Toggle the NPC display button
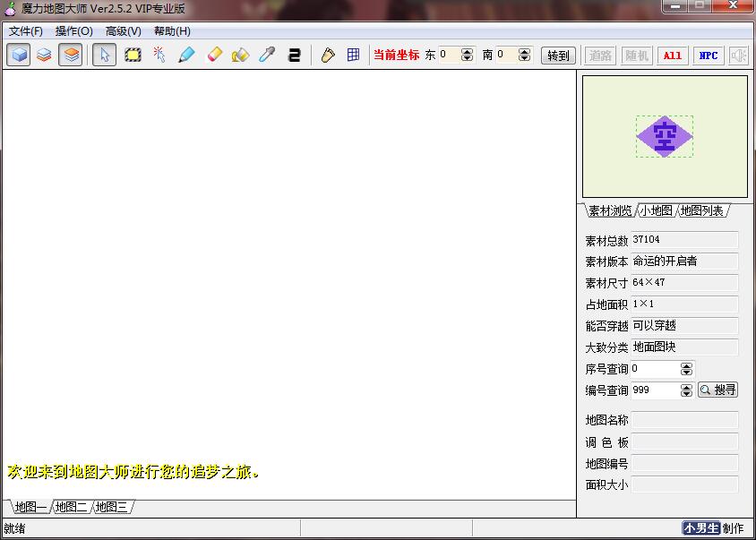 tap(708, 56)
